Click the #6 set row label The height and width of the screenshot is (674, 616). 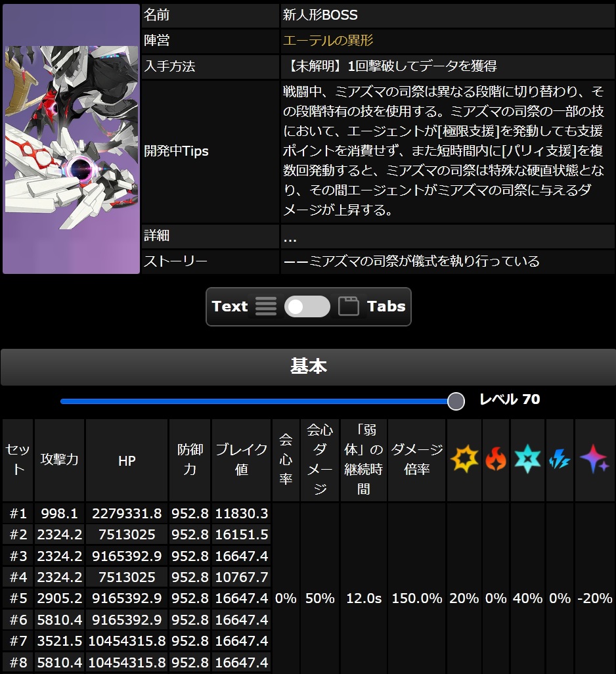click(18, 619)
